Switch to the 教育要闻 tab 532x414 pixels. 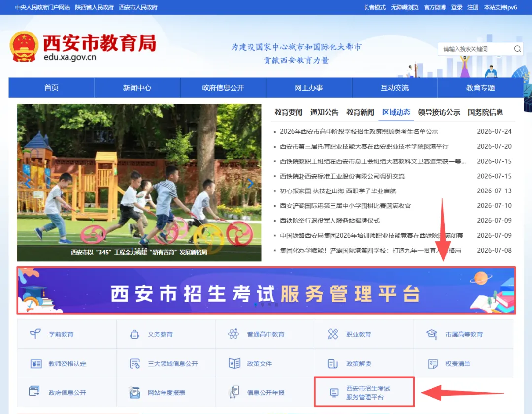coord(288,112)
